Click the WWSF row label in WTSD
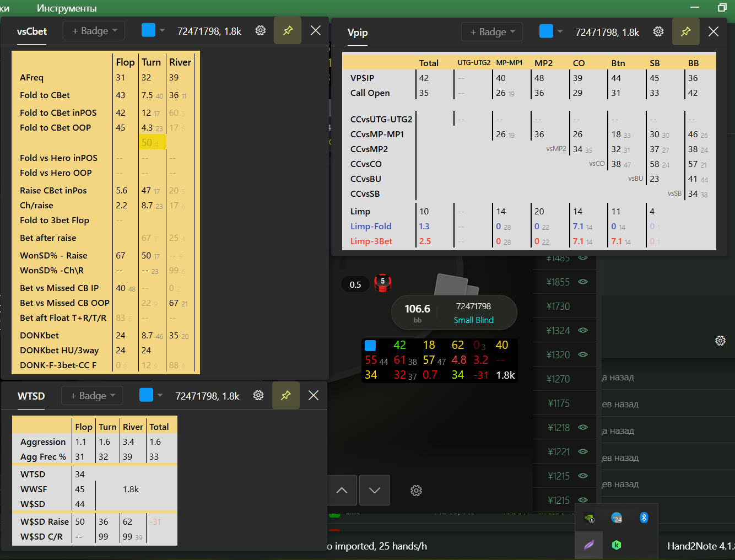This screenshot has width=735, height=560. [x=34, y=489]
